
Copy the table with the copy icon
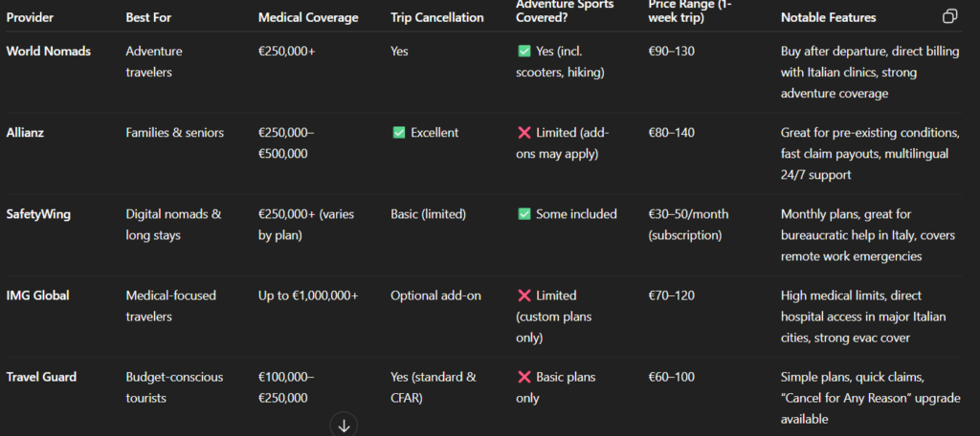pos(949,17)
